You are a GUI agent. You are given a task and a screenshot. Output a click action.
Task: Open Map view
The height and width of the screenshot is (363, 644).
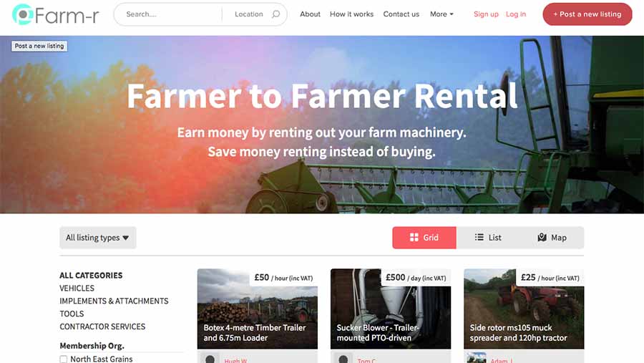coord(552,238)
